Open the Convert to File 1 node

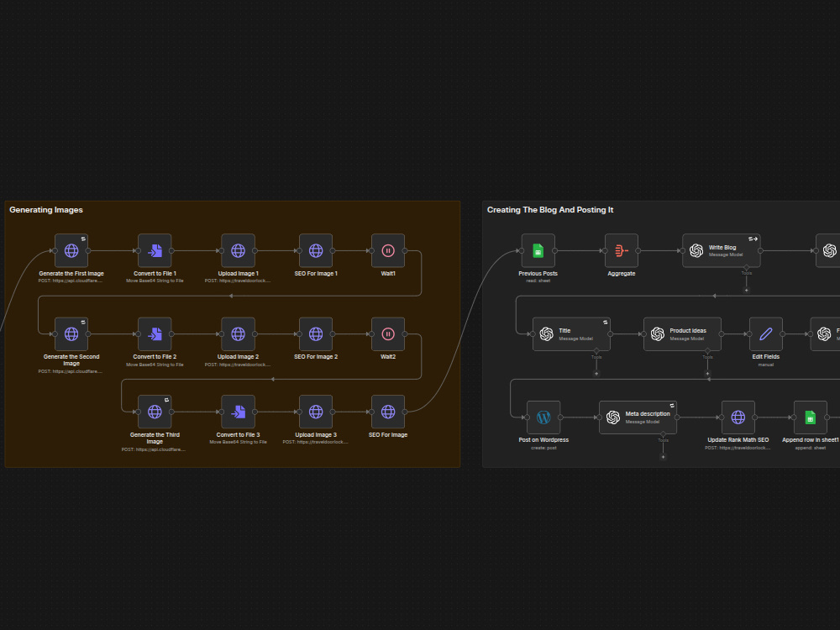(x=155, y=250)
